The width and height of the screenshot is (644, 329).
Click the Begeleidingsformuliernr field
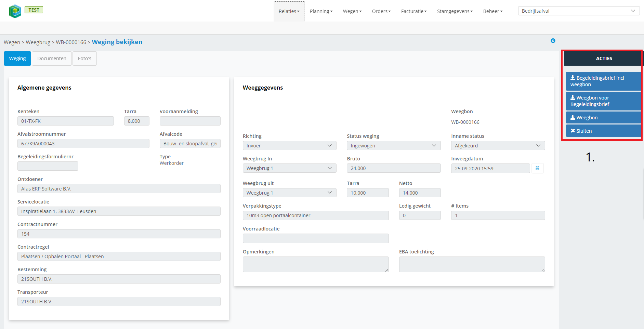(x=48, y=166)
